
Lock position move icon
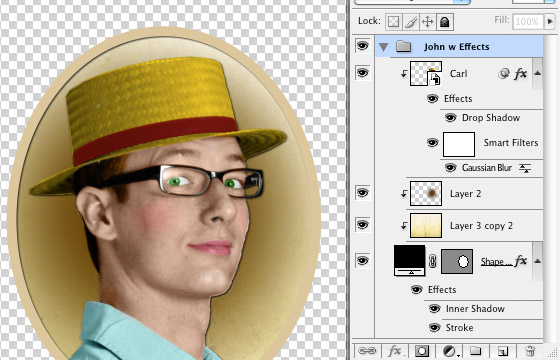tap(428, 22)
